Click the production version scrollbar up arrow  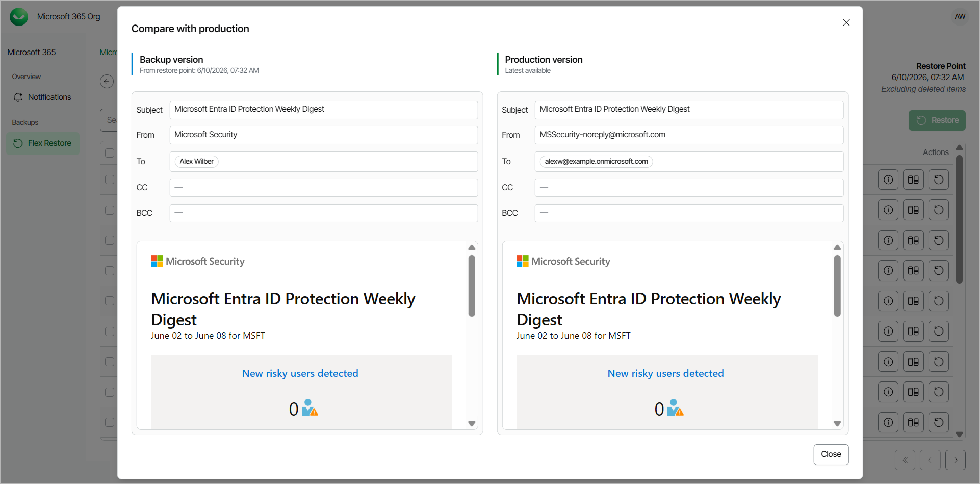837,247
